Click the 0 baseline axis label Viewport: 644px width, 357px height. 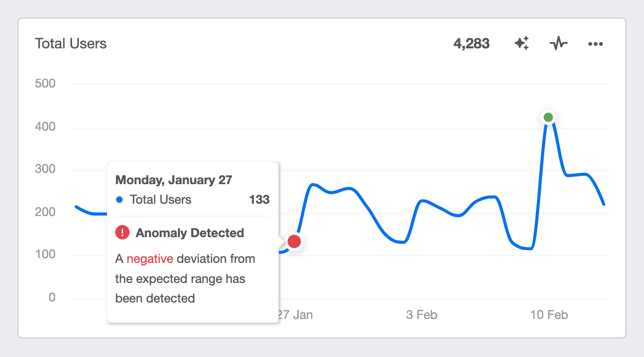coord(49,297)
